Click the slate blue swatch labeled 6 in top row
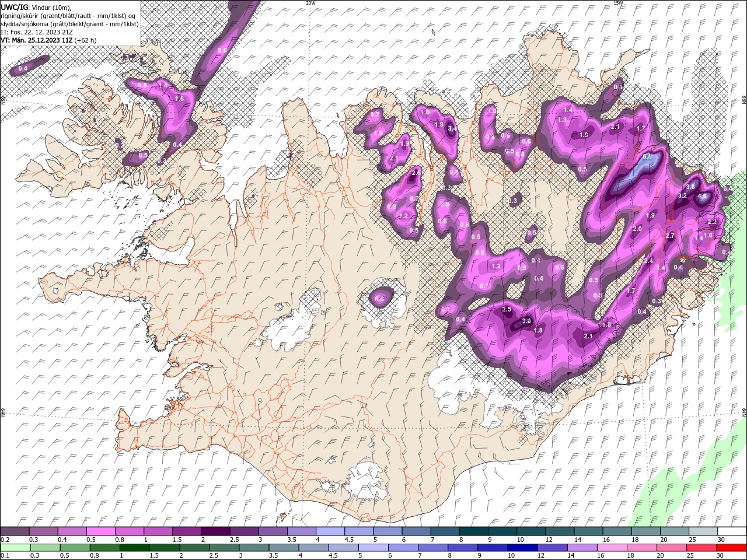The height and width of the screenshot is (560, 747). (x=416, y=531)
